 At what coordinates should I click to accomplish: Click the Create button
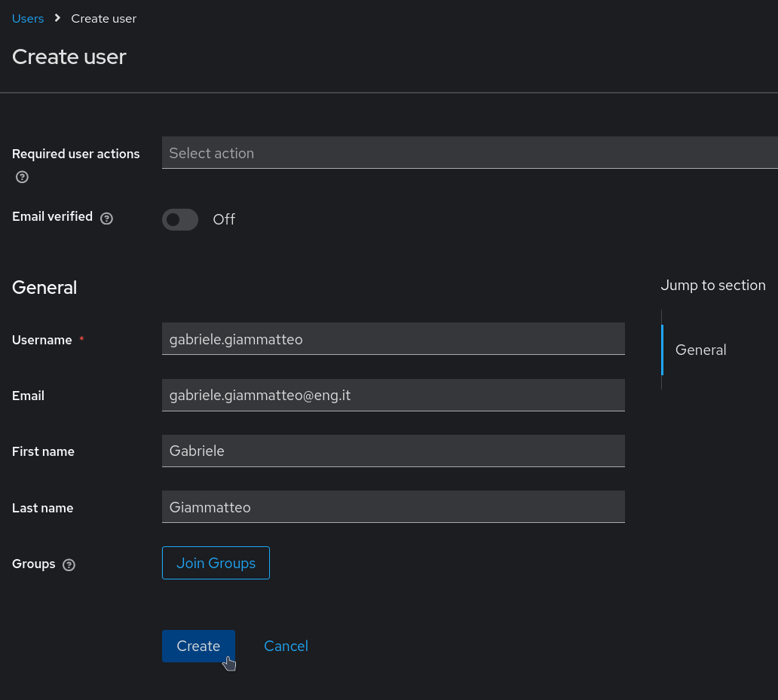[x=198, y=646]
